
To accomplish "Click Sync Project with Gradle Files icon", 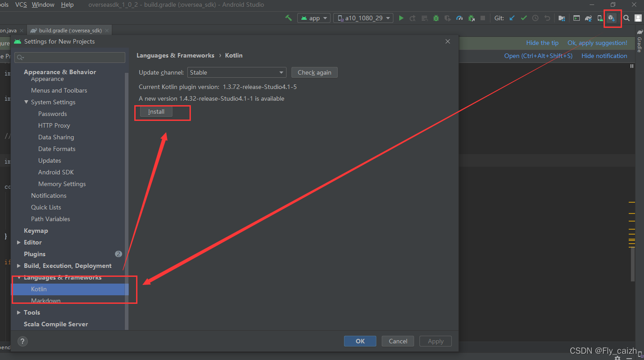I will (588, 18).
